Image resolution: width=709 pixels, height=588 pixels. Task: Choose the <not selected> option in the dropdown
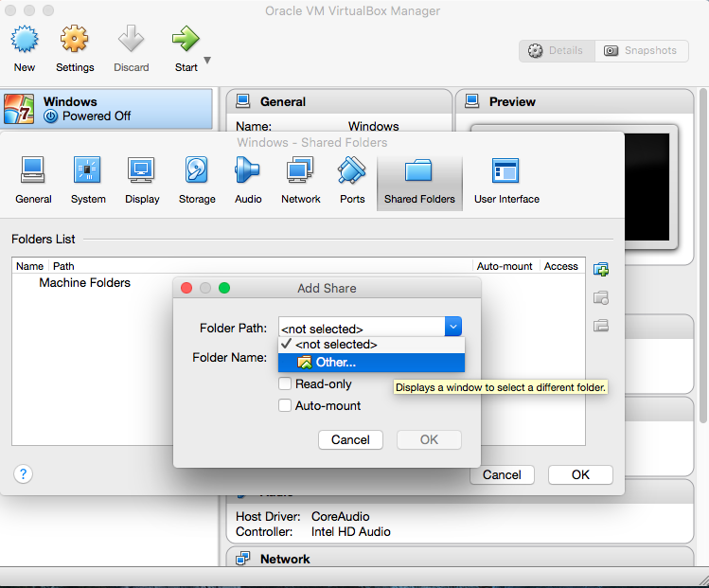(371, 345)
